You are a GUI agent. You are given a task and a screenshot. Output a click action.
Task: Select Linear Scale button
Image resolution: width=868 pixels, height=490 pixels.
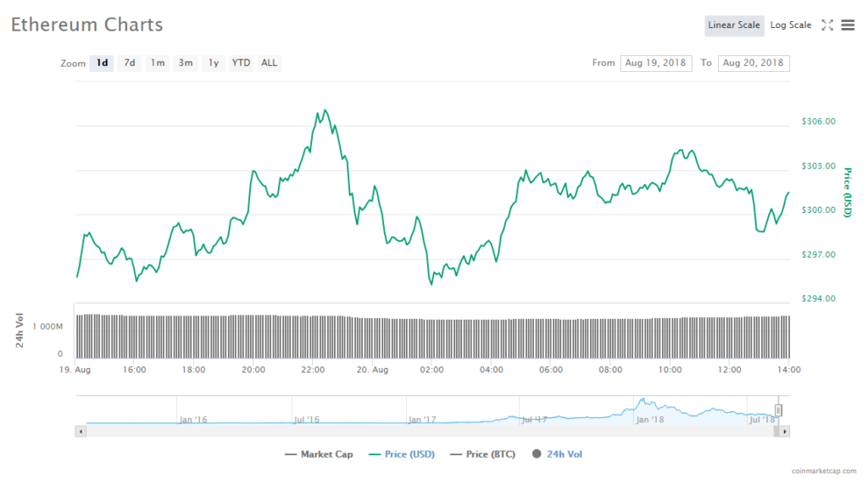click(x=734, y=25)
